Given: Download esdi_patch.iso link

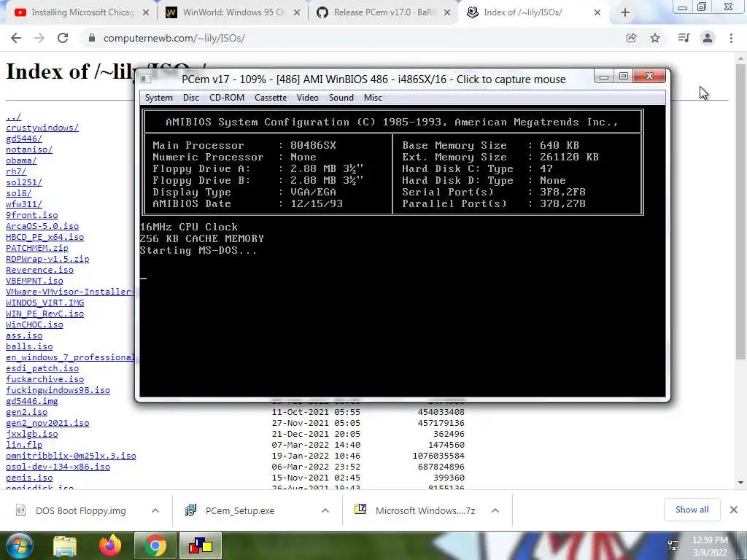Looking at the screenshot, I should click(x=42, y=368).
